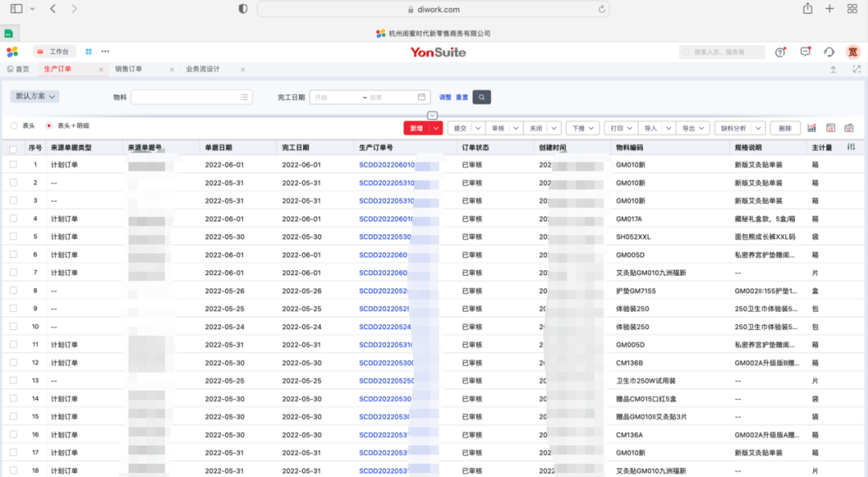Click the Safari reload icon
This screenshot has width=868, height=477.
pyautogui.click(x=601, y=10)
